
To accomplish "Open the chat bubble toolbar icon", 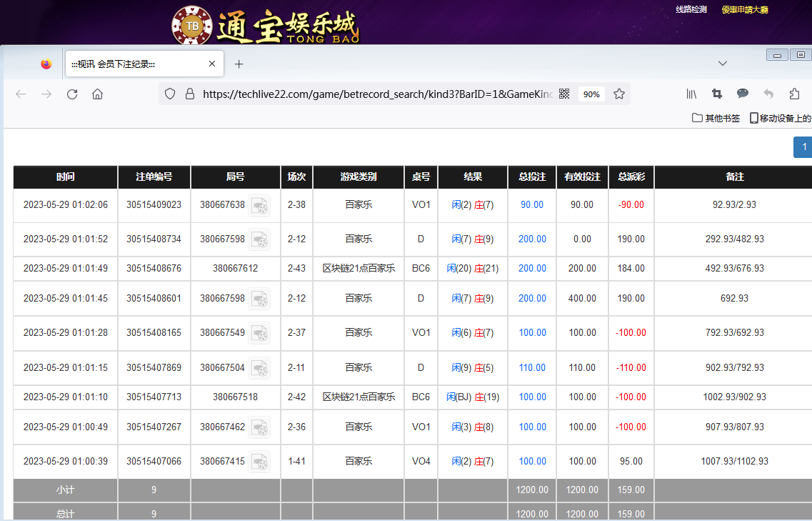I will [743, 94].
